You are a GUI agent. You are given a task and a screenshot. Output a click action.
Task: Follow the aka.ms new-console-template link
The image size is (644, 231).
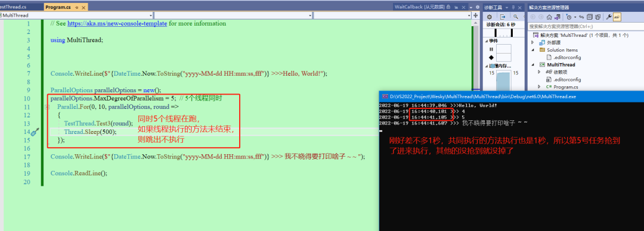tap(117, 23)
